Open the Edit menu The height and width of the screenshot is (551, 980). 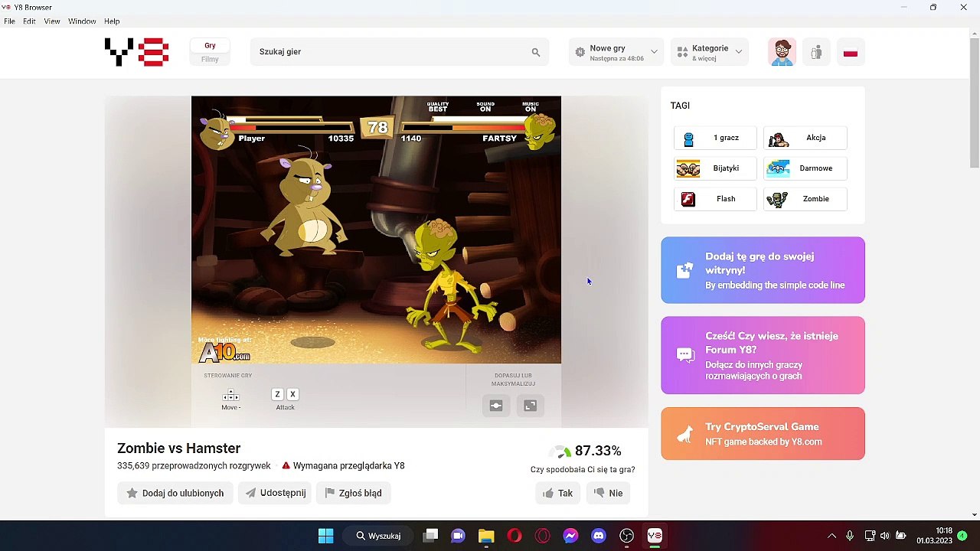(29, 21)
